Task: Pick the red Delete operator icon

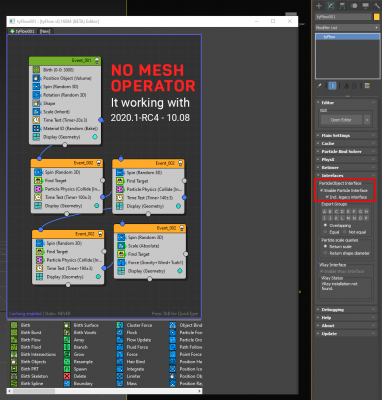Action: point(67,376)
